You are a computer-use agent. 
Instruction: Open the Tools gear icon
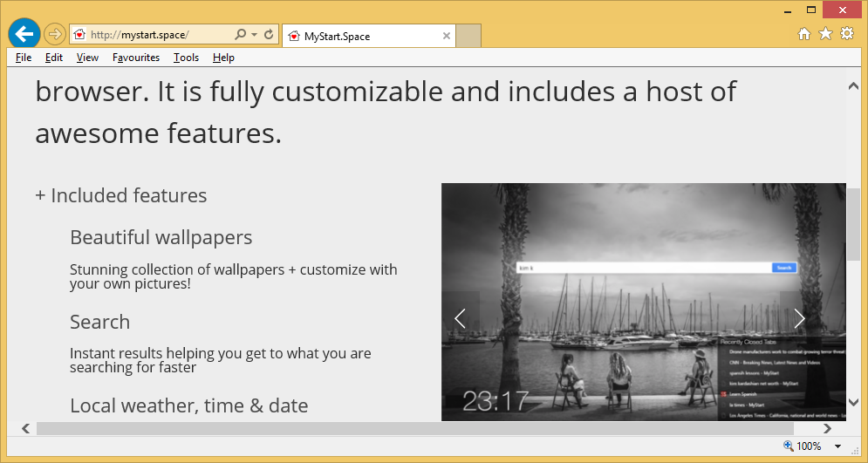[846, 34]
